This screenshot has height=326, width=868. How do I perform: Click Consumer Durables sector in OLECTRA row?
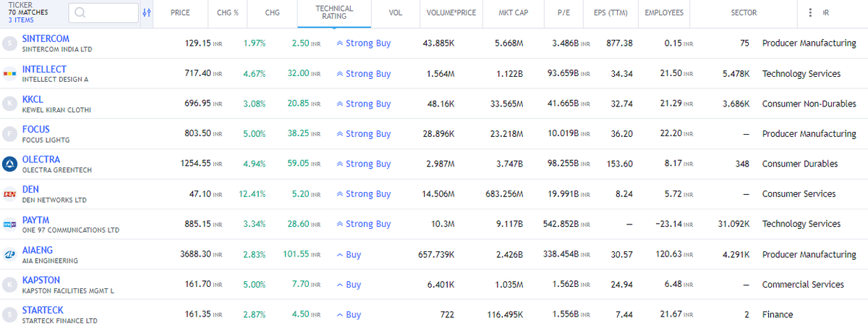(x=800, y=164)
